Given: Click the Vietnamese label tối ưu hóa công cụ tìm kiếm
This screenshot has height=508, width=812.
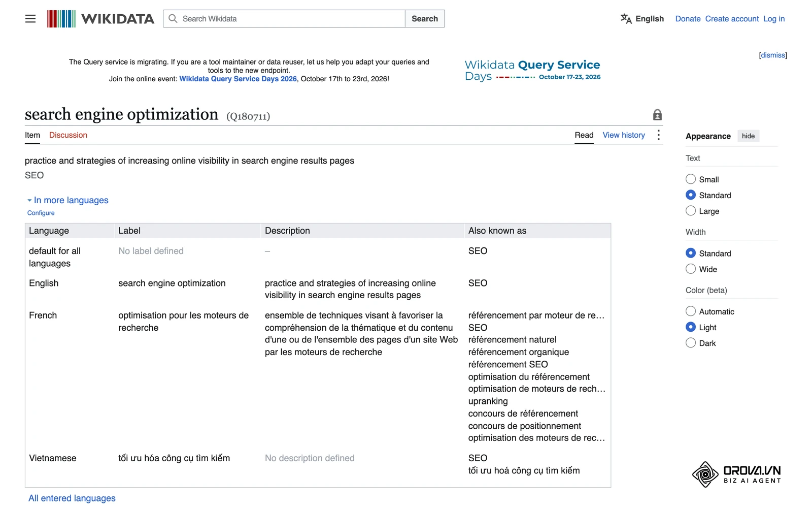Looking at the screenshot, I should click(174, 458).
